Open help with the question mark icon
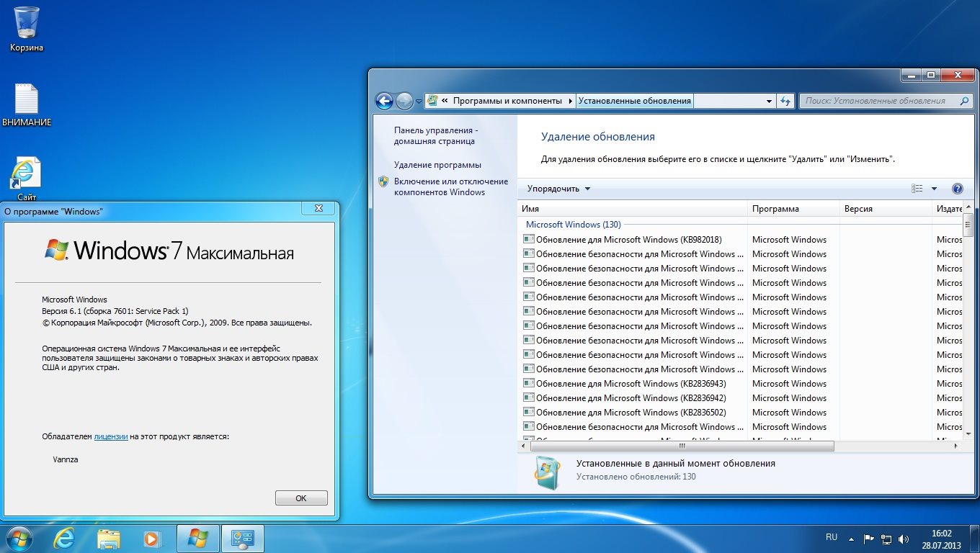 (x=958, y=189)
